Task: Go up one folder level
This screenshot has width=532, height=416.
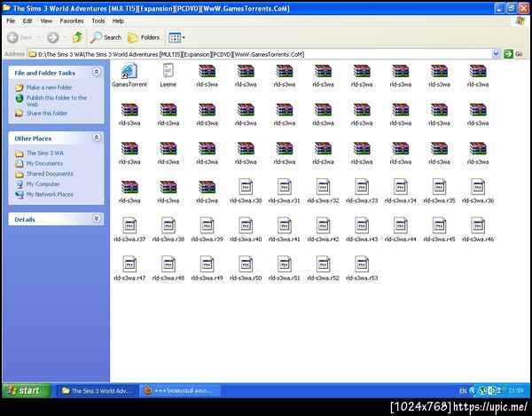Action: [x=77, y=37]
